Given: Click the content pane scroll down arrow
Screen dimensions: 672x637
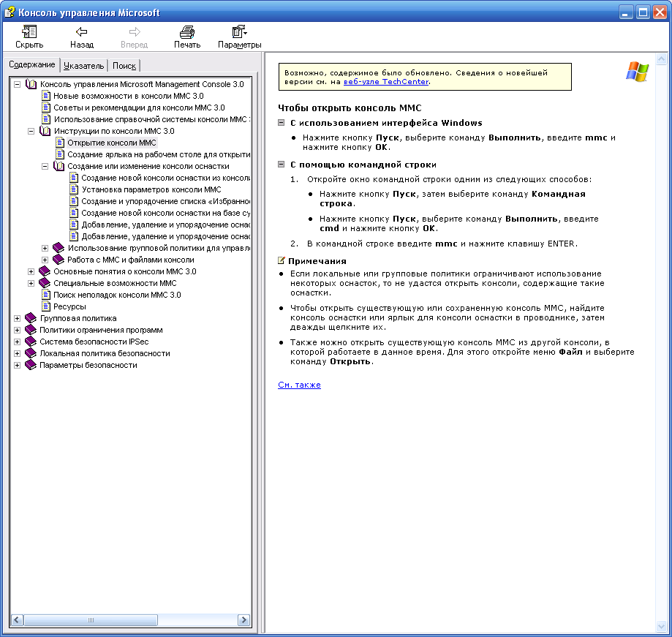Looking at the screenshot, I should click(661, 627).
